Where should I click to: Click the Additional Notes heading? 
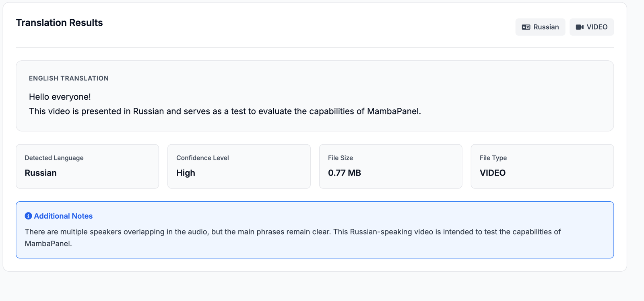click(x=63, y=216)
